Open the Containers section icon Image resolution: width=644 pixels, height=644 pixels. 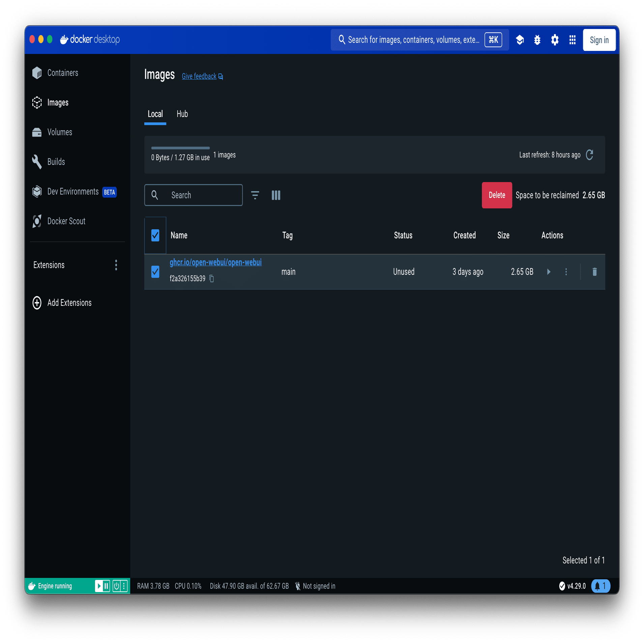click(37, 73)
